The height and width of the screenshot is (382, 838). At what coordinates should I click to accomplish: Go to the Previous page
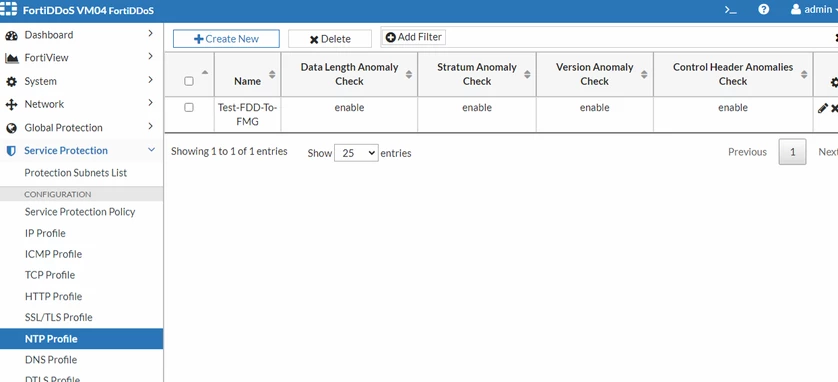pyautogui.click(x=747, y=152)
